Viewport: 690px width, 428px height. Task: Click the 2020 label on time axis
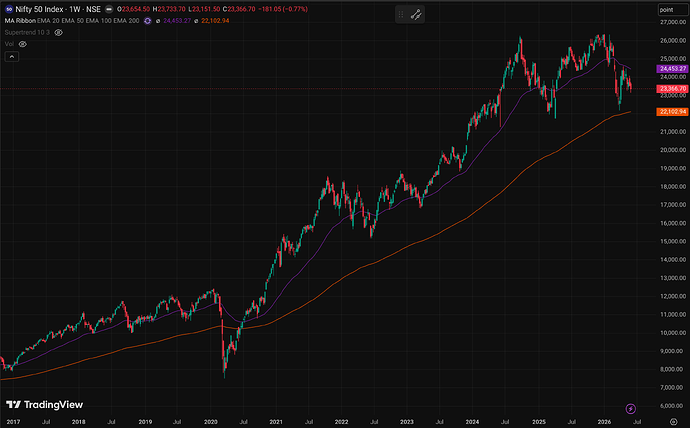pyautogui.click(x=211, y=422)
